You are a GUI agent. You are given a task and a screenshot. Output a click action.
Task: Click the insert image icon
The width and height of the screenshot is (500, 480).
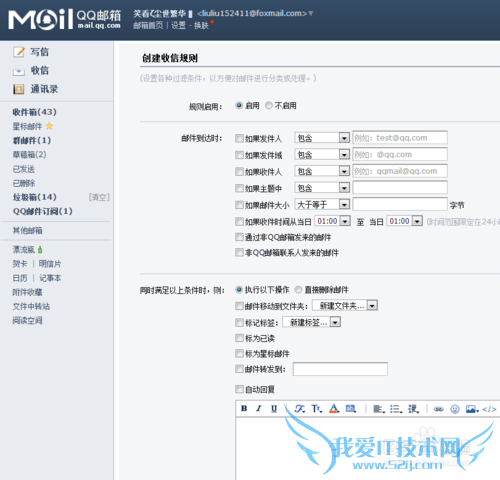(x=472, y=409)
